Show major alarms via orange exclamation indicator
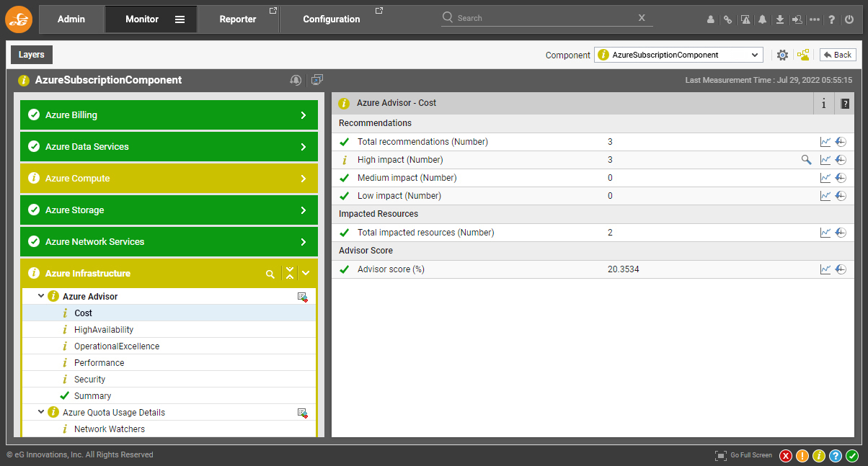Screen dimensions: 868x466 point(802,455)
